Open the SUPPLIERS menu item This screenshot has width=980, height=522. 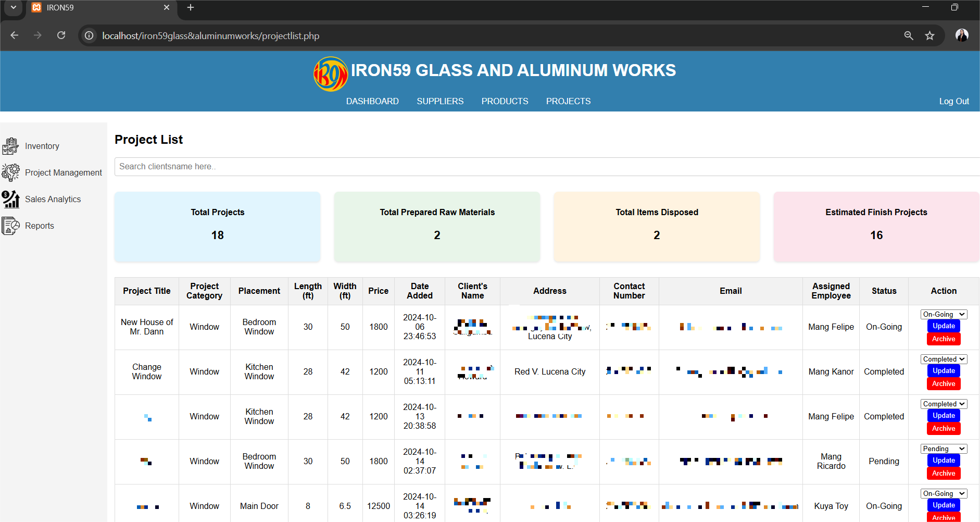point(440,101)
